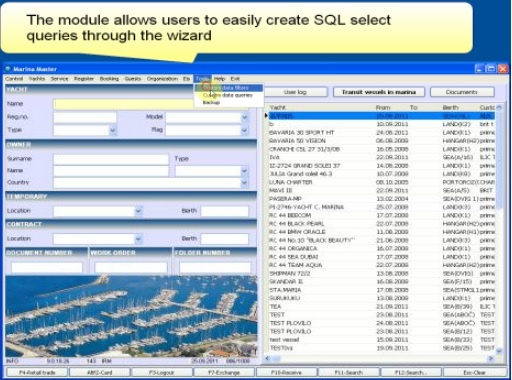
Task: Select the LUNA CHARTER row
Action: 382,182
